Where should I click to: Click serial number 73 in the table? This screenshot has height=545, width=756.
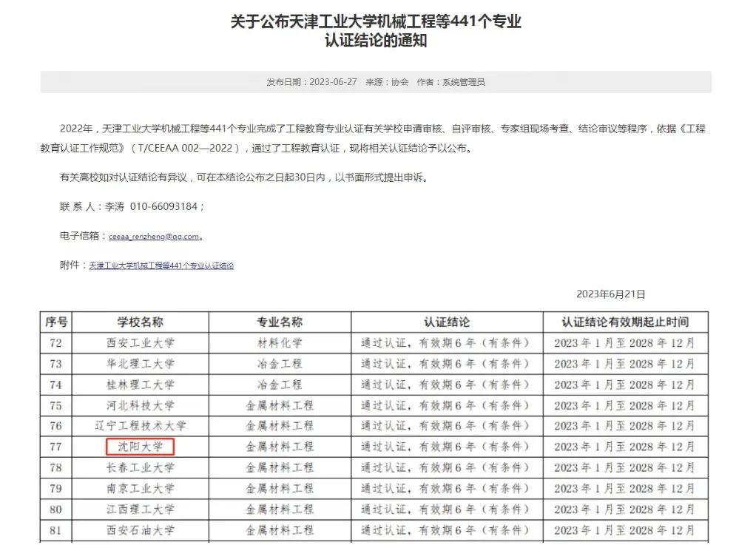click(x=56, y=364)
